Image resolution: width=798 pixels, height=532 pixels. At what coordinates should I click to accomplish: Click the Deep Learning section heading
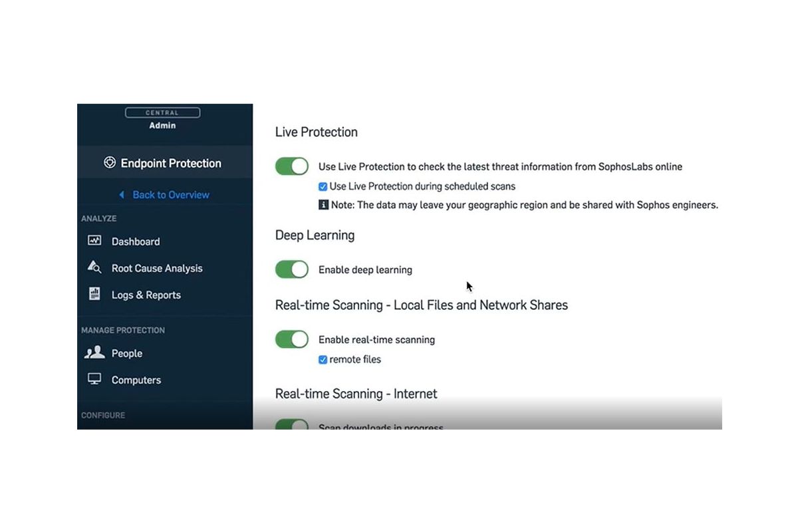[x=315, y=235]
